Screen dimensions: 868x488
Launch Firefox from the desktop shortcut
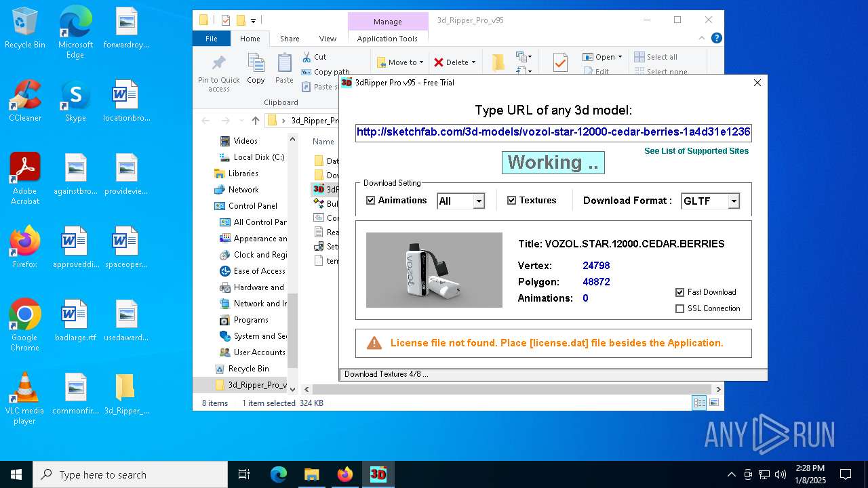tap(25, 248)
